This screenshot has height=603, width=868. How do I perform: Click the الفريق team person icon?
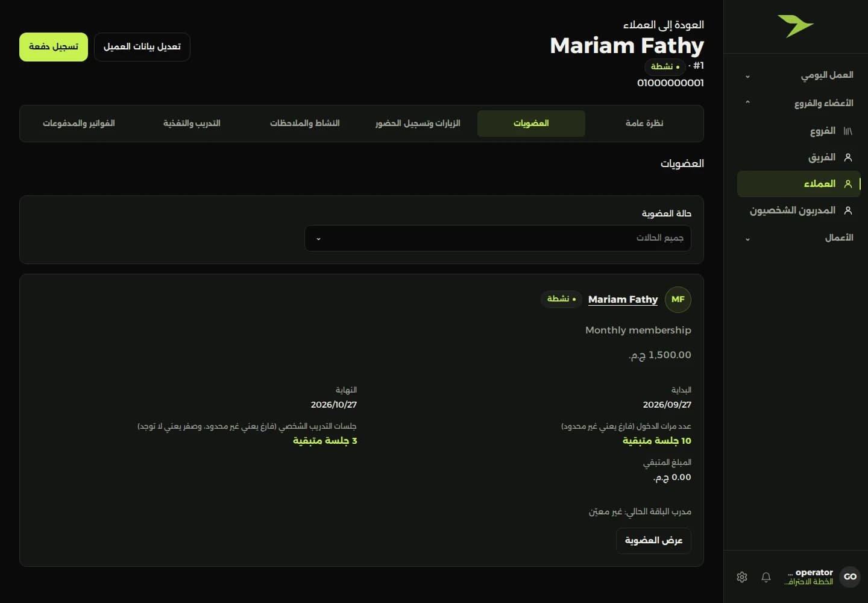click(848, 157)
